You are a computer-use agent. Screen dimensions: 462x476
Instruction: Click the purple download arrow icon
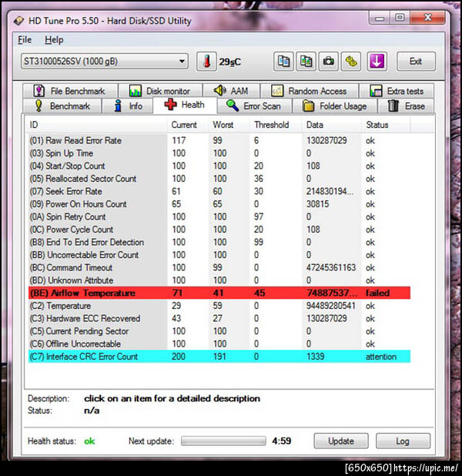(377, 62)
